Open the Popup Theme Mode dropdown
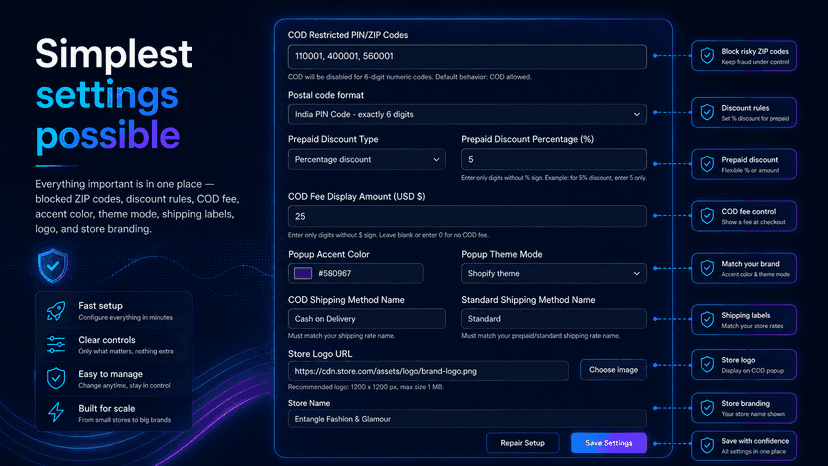Image resolution: width=828 pixels, height=466 pixels. pyautogui.click(x=553, y=274)
